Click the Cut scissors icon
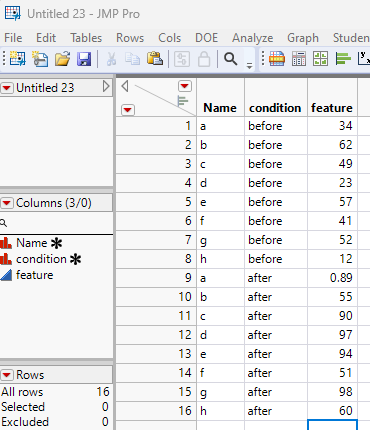The width and height of the screenshot is (370, 430). pyautogui.click(x=111, y=59)
